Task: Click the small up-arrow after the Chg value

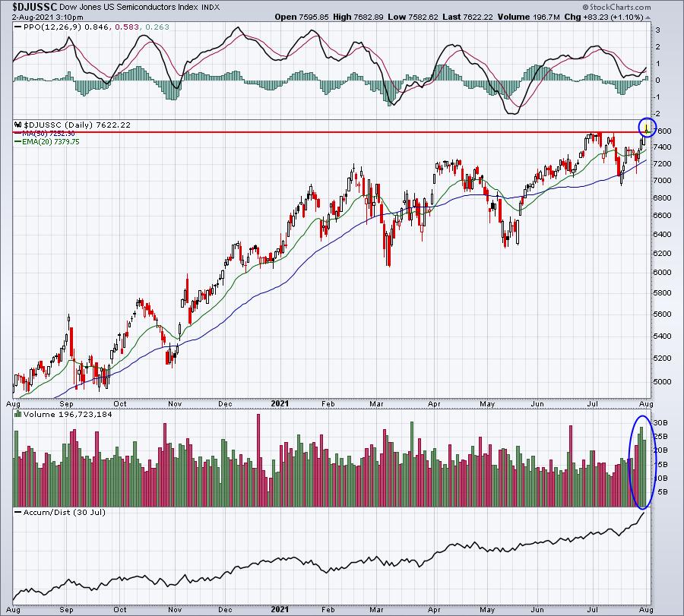Action: point(648,17)
